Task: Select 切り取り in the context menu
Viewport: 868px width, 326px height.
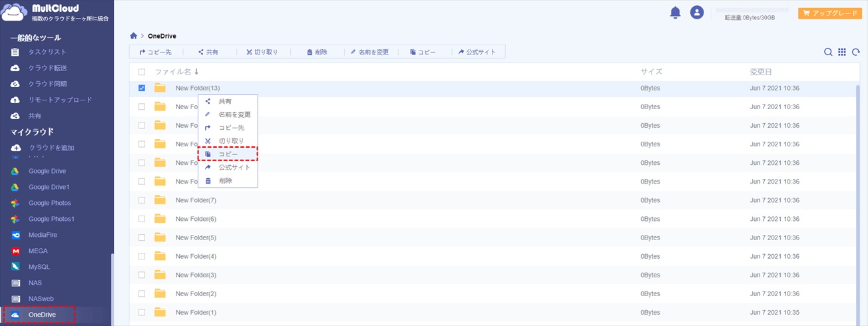Action: 228,141
